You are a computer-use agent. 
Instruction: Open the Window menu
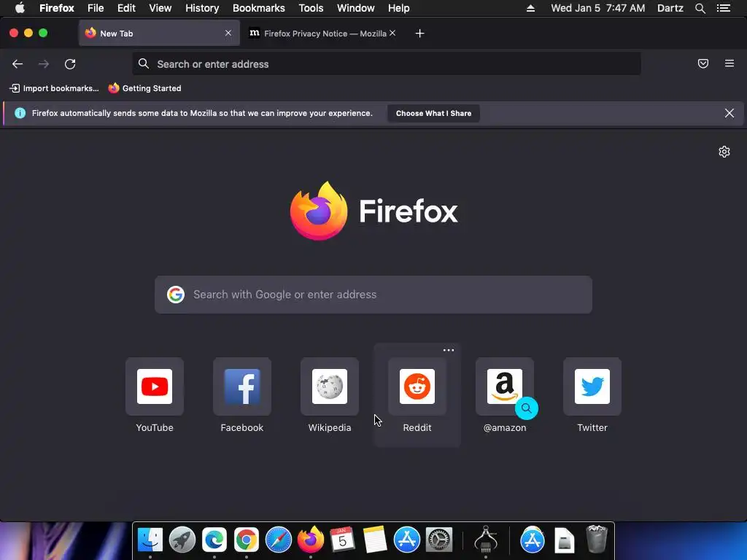point(356,8)
